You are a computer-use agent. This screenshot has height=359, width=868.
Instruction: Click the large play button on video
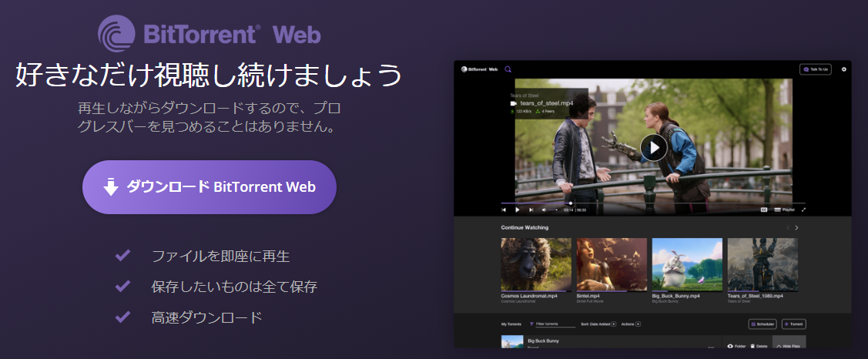(x=654, y=147)
